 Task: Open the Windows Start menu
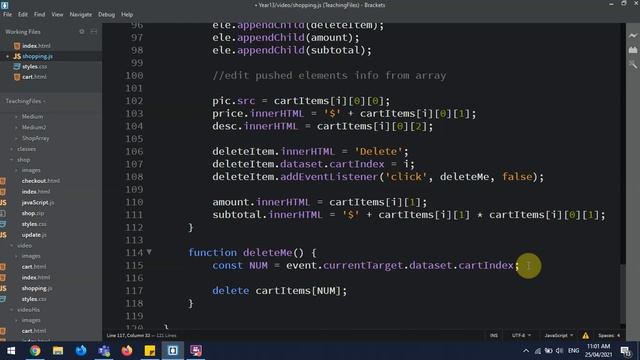point(11,351)
